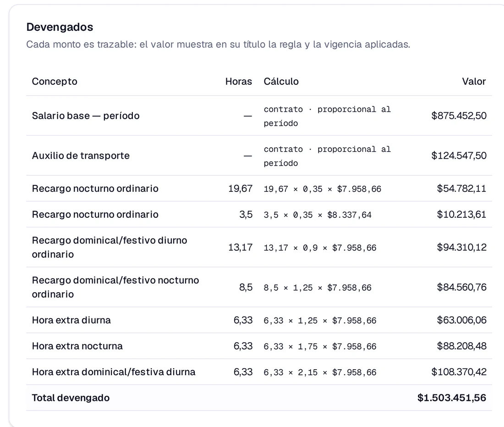Click the 8,5 hours cell
Viewport: 504px width, 427px height.
[x=246, y=288]
